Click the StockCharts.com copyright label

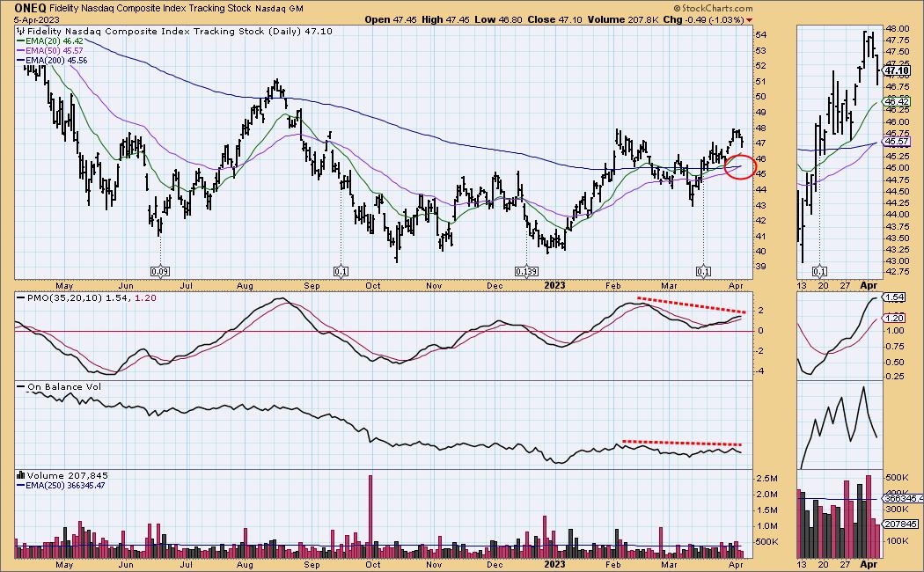coord(713,8)
